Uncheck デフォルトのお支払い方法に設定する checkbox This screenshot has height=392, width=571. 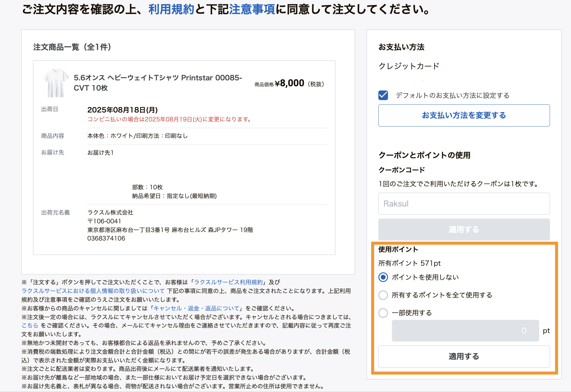[383, 95]
